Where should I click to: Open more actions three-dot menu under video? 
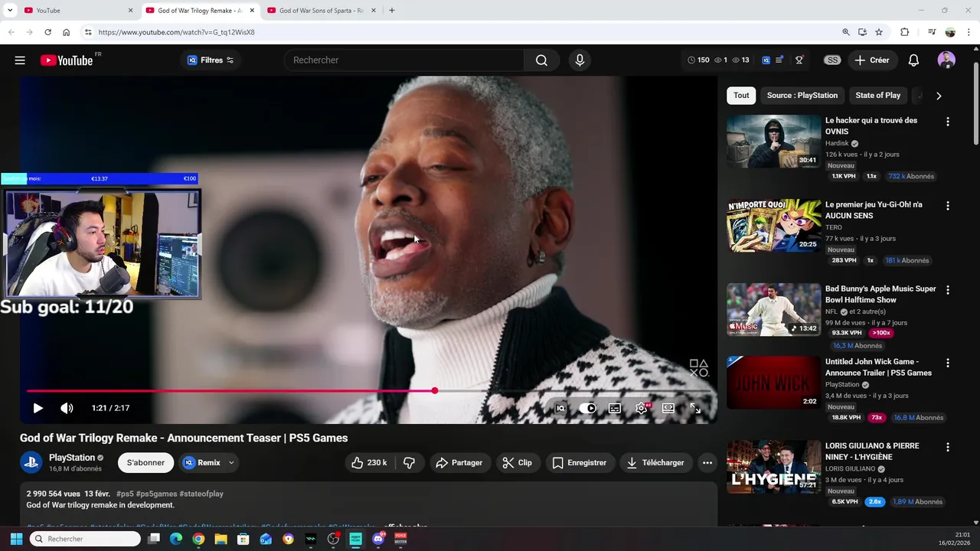pos(707,463)
